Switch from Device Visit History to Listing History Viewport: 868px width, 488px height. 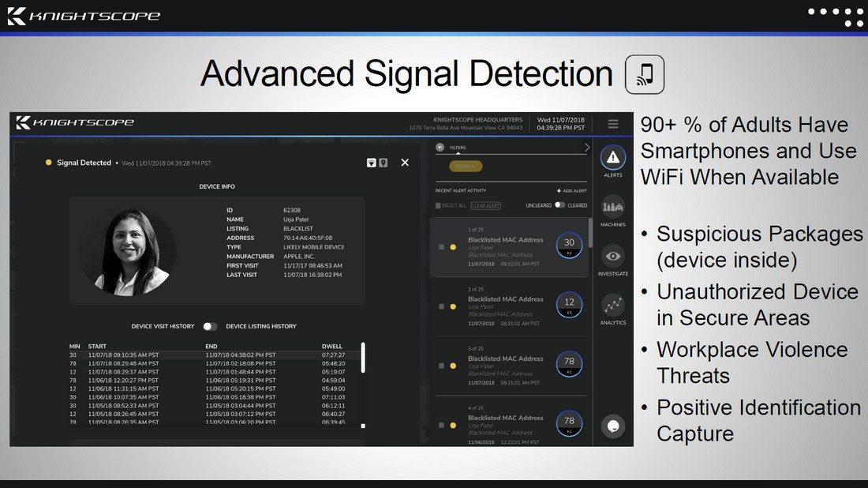(x=210, y=327)
